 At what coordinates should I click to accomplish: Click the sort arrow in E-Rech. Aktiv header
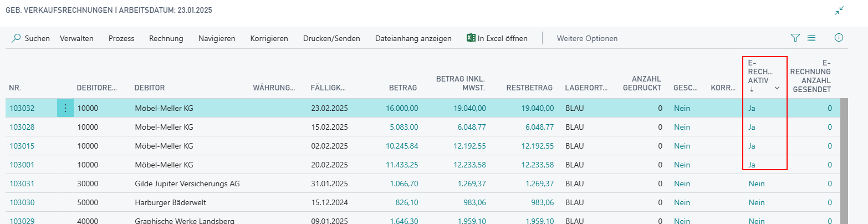752,89
